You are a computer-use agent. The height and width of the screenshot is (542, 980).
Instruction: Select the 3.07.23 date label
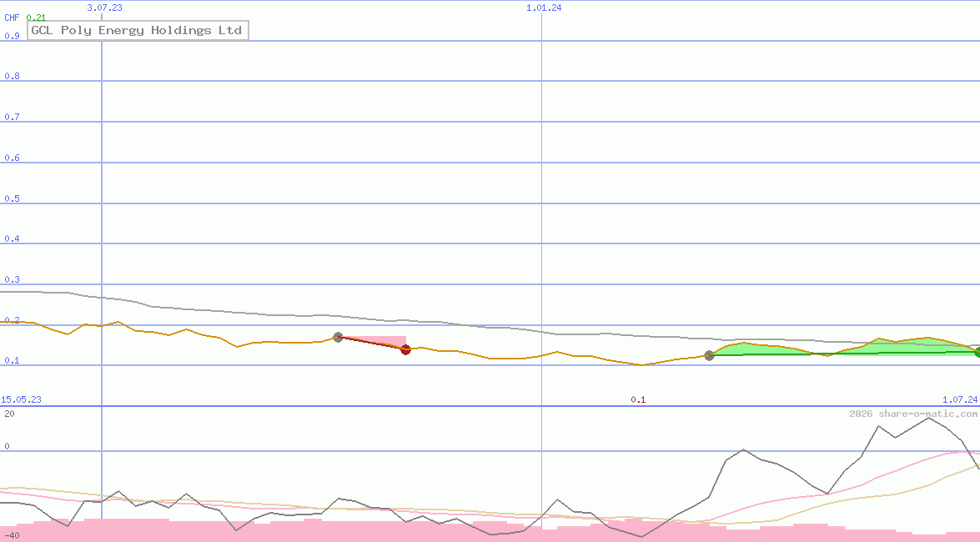pos(104,8)
